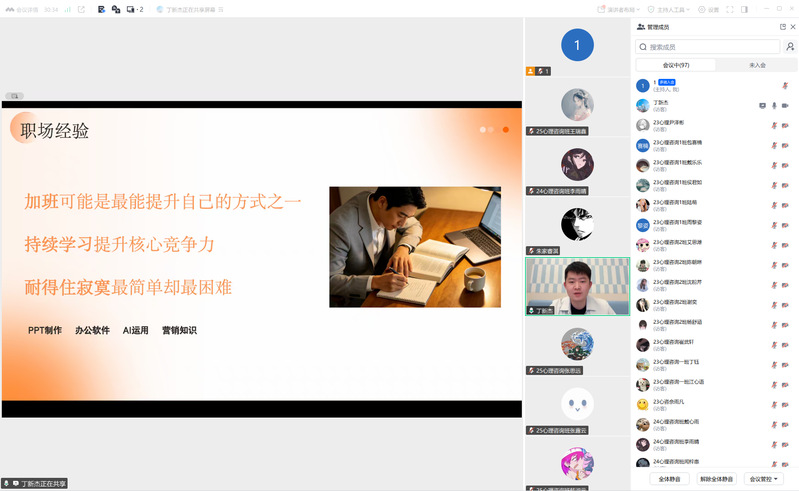Click the 解除全体静音 button
This screenshot has height=491, width=799.
[x=716, y=479]
